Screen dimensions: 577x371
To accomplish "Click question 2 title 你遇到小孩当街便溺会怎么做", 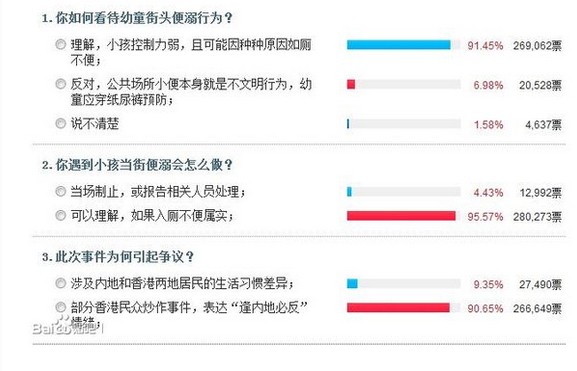I will tap(137, 165).
